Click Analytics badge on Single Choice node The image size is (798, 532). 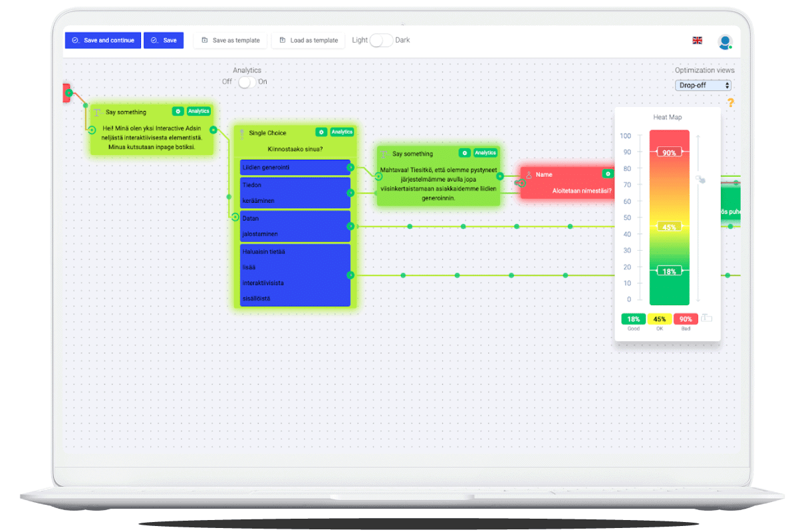(x=342, y=132)
